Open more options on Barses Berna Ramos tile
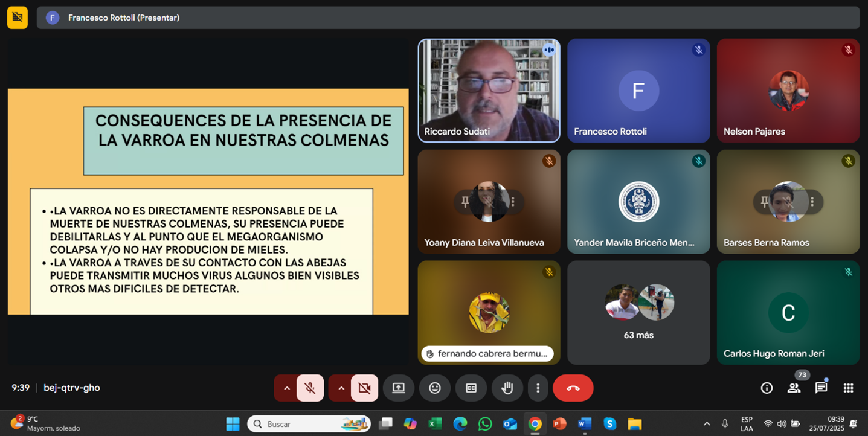 click(x=812, y=202)
